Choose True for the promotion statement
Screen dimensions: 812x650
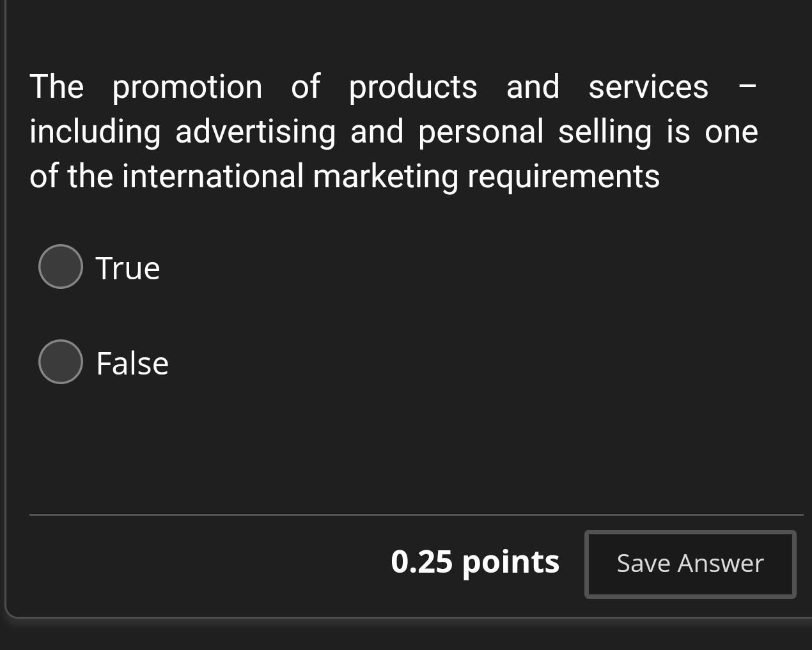point(60,266)
